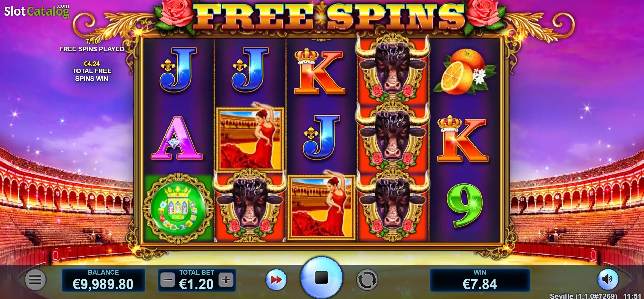
Task: Open the hamburger menu button
Action: (35, 279)
